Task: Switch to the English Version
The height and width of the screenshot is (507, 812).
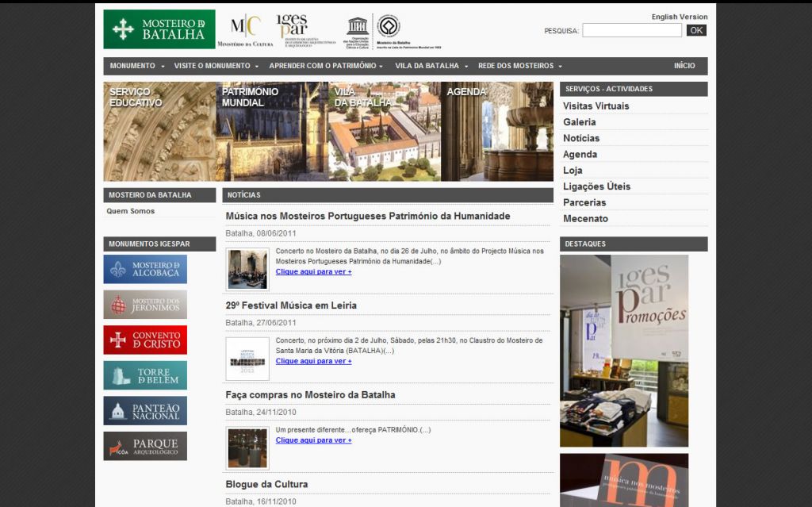Action: click(x=680, y=17)
